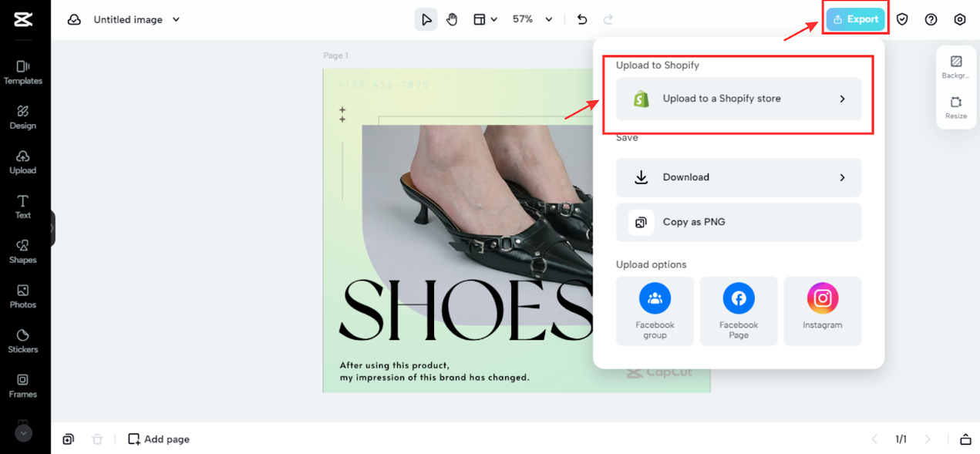Open the Design sidebar panel
Viewport: 980px width, 454px height.
click(x=23, y=117)
